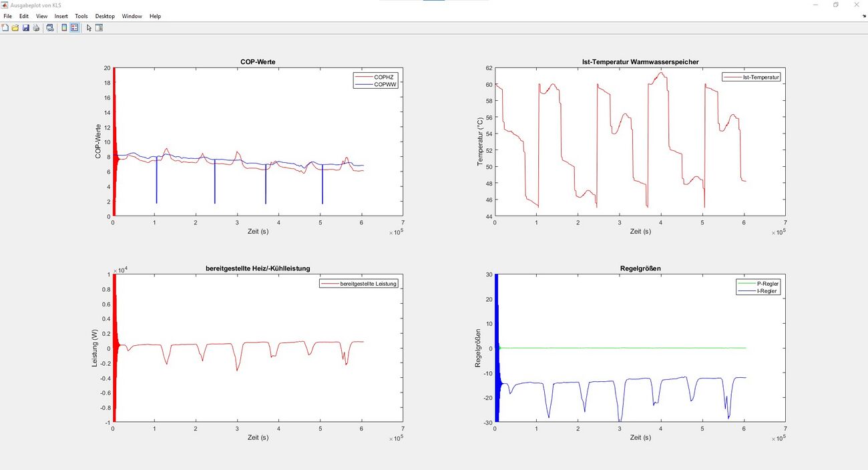The image size is (868, 470).
Task: Toggle the Insert Legend toolbar button
Action: coord(74,28)
